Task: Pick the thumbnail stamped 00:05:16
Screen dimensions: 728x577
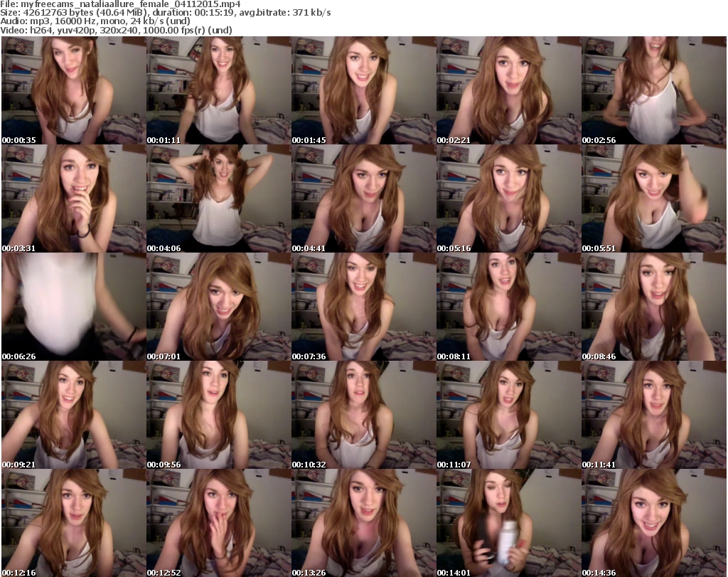Action: coord(508,198)
